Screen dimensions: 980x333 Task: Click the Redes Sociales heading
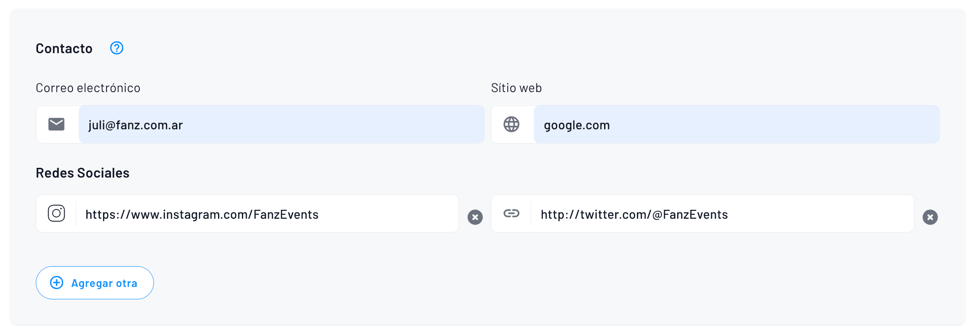(x=83, y=173)
